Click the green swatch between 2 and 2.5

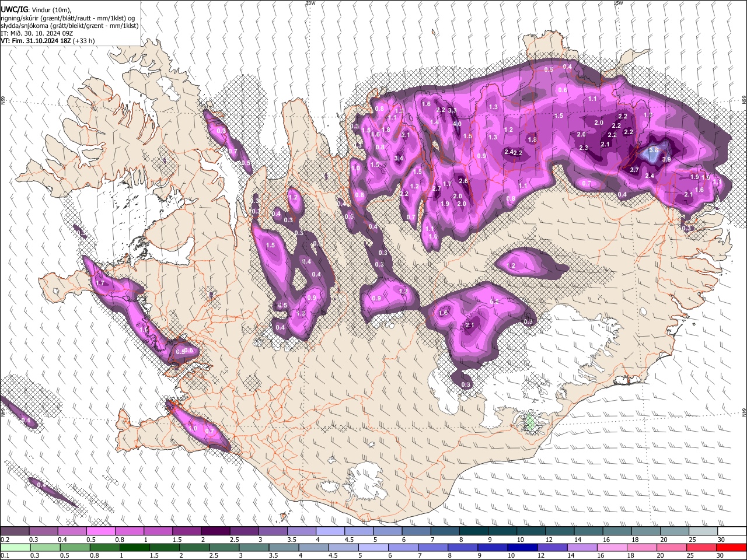pyautogui.click(x=194, y=547)
